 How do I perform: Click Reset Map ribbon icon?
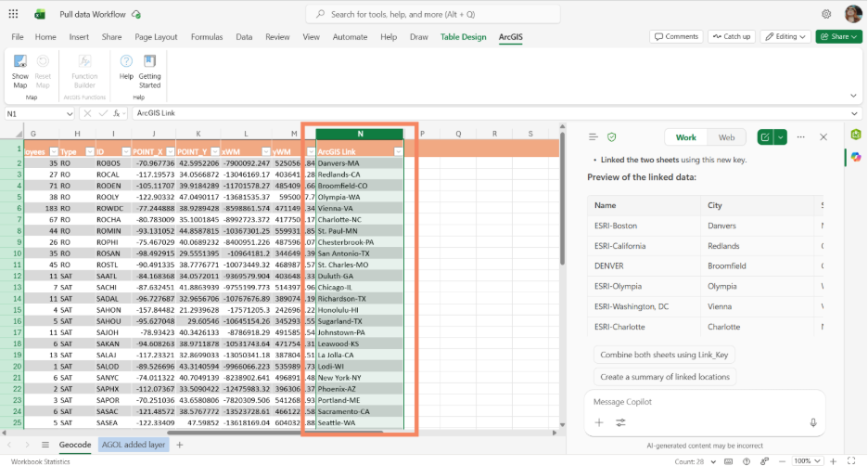pyautogui.click(x=43, y=71)
